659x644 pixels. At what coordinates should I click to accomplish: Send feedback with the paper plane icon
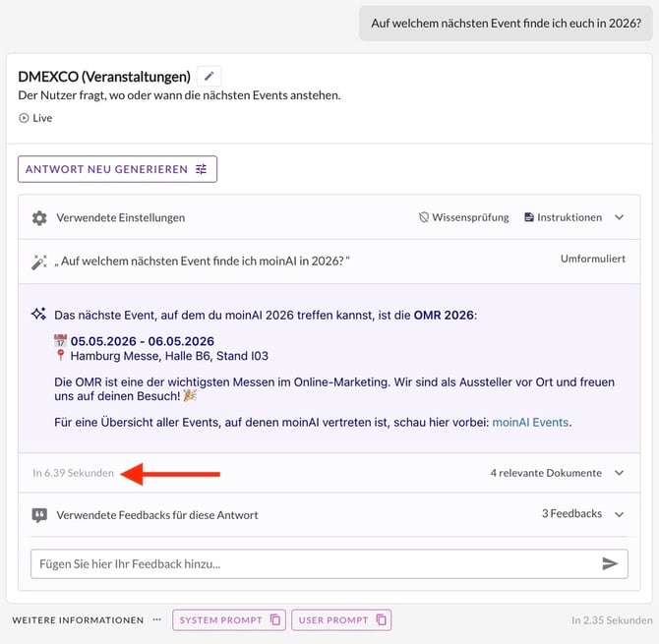click(x=610, y=563)
